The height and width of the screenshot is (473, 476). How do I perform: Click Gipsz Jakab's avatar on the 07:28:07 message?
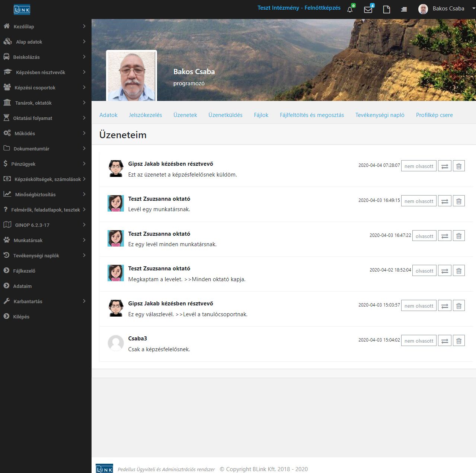(116, 168)
